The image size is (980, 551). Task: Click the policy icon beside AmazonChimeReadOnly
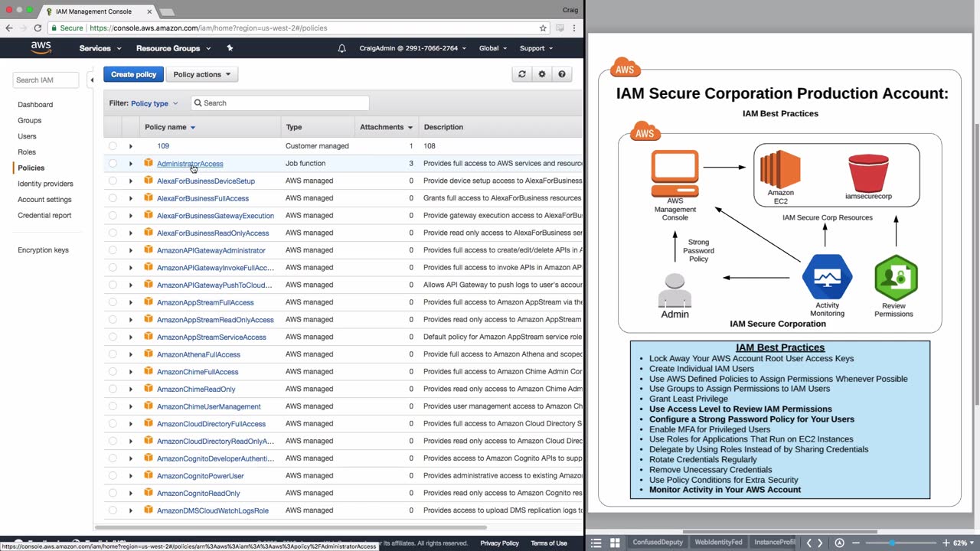(x=149, y=389)
